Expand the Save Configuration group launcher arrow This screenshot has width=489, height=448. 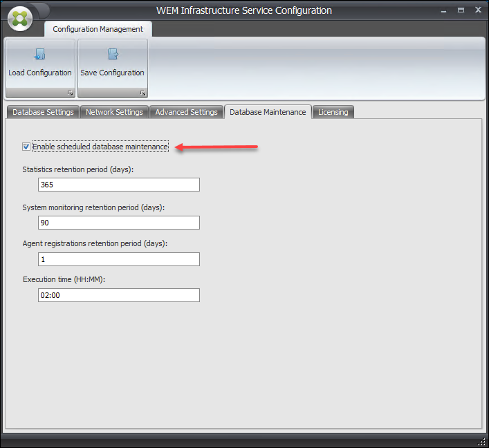143,93
